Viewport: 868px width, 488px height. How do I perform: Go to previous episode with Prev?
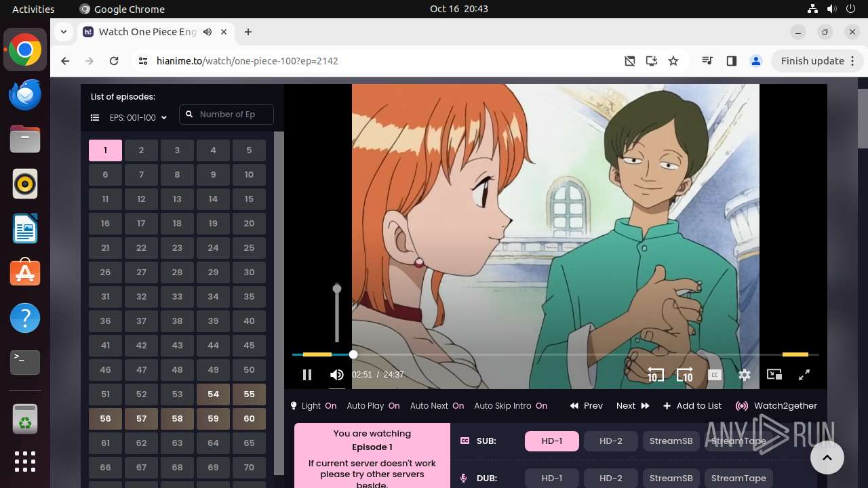(587, 406)
